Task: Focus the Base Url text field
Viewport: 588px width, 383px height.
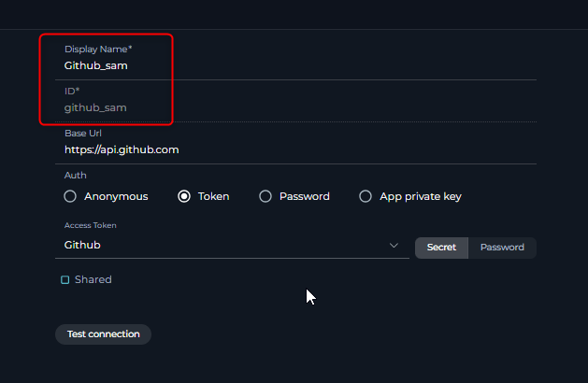Action: (x=280, y=149)
